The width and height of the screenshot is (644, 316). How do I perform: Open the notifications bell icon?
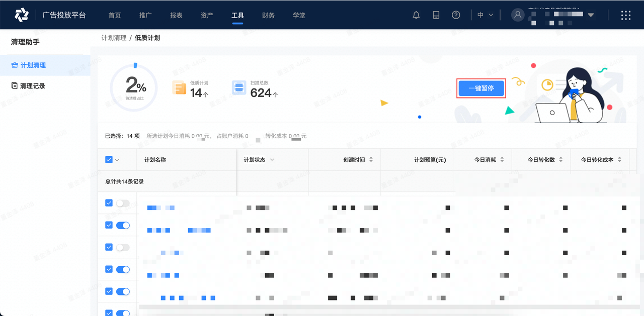pos(416,15)
